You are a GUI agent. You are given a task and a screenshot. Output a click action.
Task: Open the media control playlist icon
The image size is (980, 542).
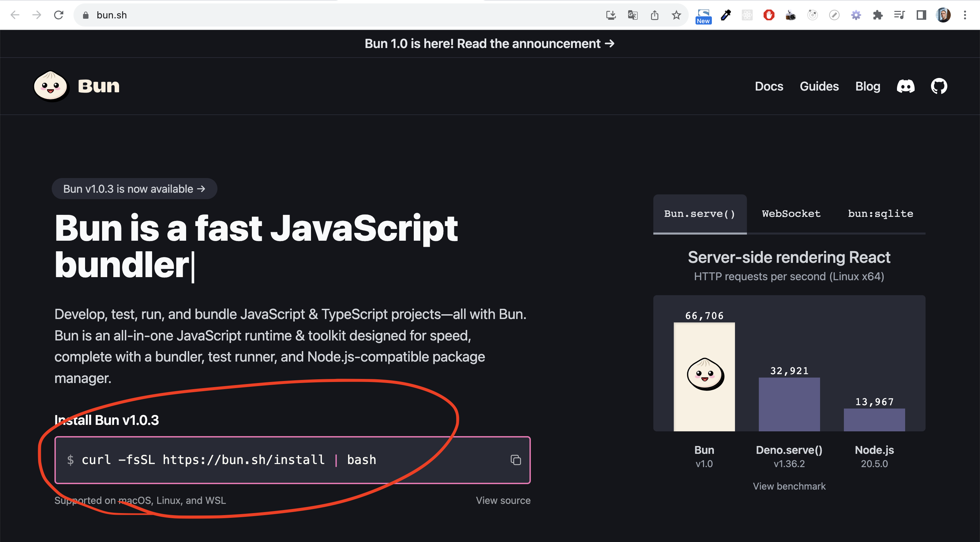[899, 15]
